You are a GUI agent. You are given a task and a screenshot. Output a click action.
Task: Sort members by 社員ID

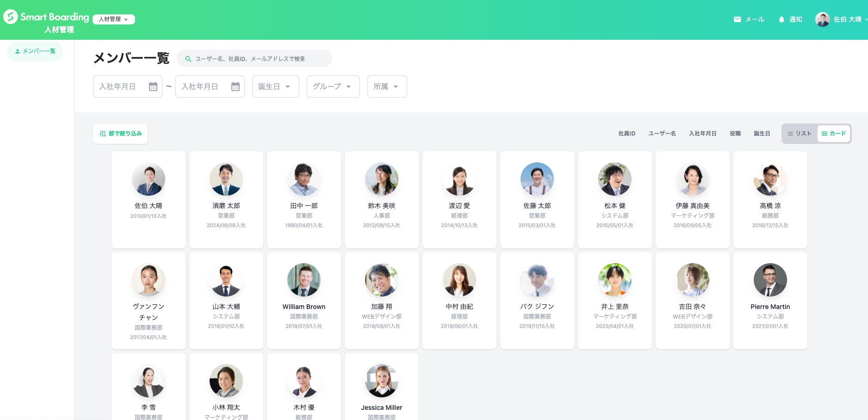pos(627,134)
